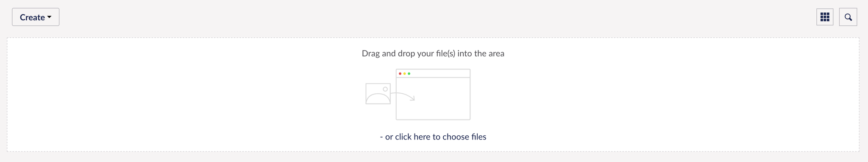
Task: Click the title bar of illustrated window
Action: (x=433, y=73)
